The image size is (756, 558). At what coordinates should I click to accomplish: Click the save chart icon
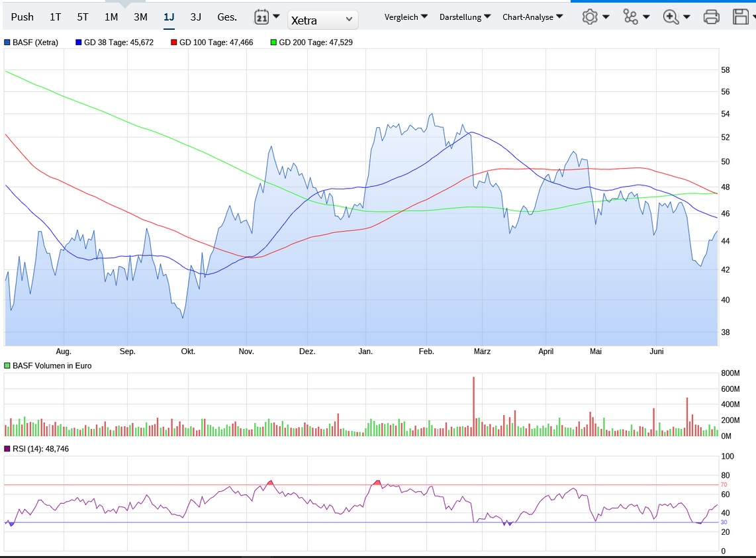pos(741,17)
